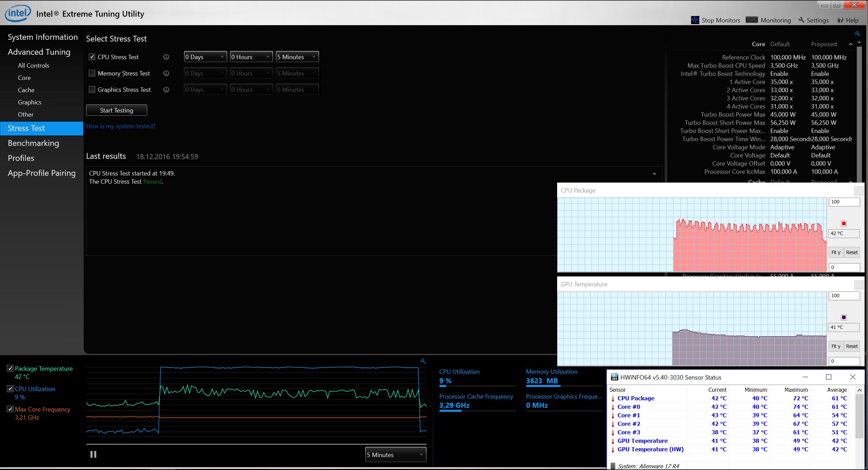Click info icon beside Graphics Stress Test
The width and height of the screenshot is (868, 470).
[x=166, y=90]
